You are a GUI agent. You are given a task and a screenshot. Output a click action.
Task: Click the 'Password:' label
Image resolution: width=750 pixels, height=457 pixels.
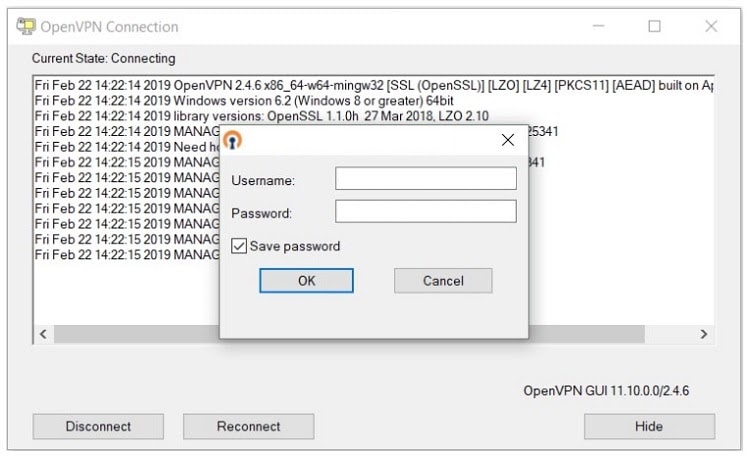point(262,213)
